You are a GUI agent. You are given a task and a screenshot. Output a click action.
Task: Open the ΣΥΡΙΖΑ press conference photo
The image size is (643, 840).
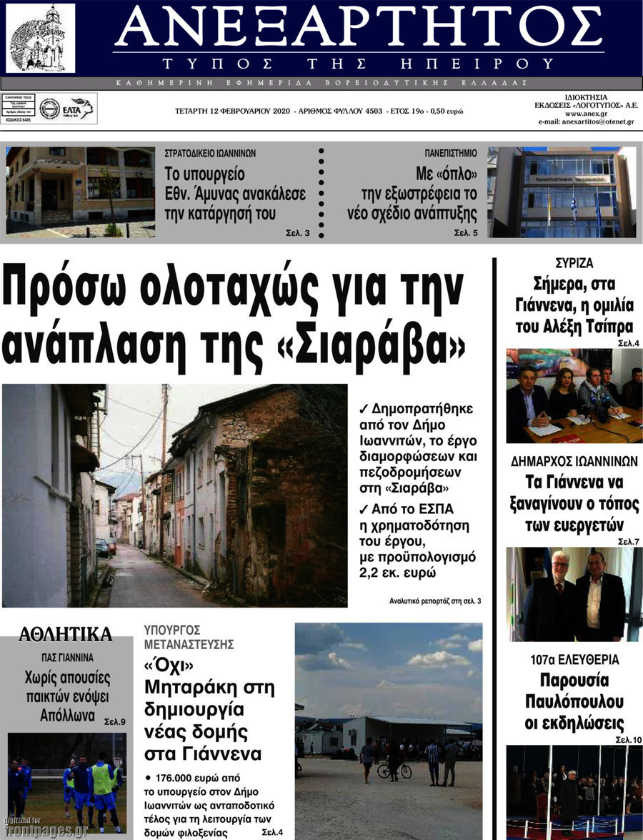point(574,396)
